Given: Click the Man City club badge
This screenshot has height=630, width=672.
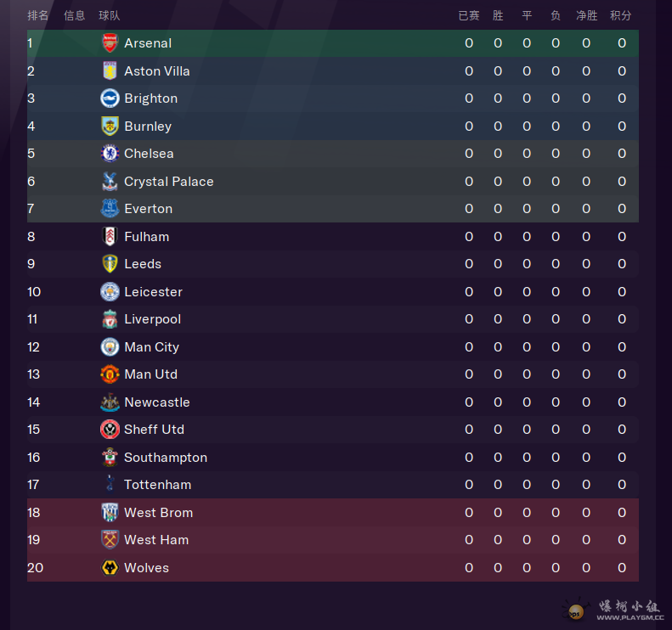Looking at the screenshot, I should [x=110, y=347].
